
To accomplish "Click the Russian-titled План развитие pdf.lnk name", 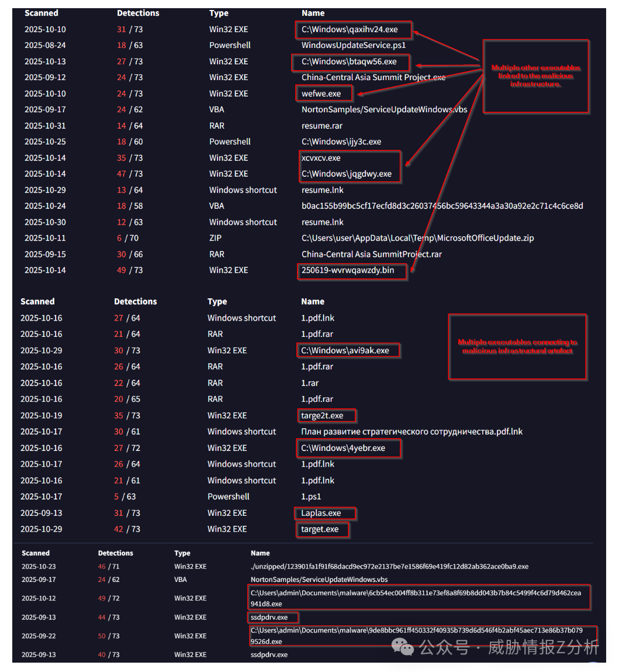I will click(411, 432).
